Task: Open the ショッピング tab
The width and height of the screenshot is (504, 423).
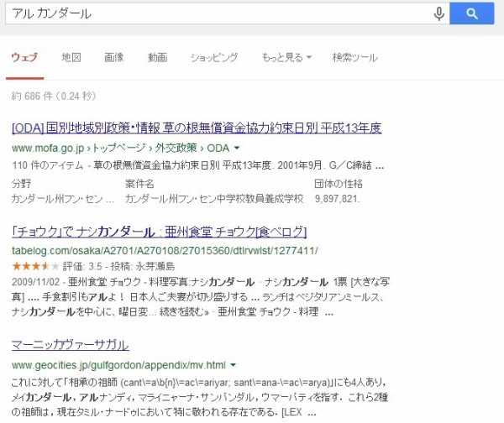Action: (214, 58)
